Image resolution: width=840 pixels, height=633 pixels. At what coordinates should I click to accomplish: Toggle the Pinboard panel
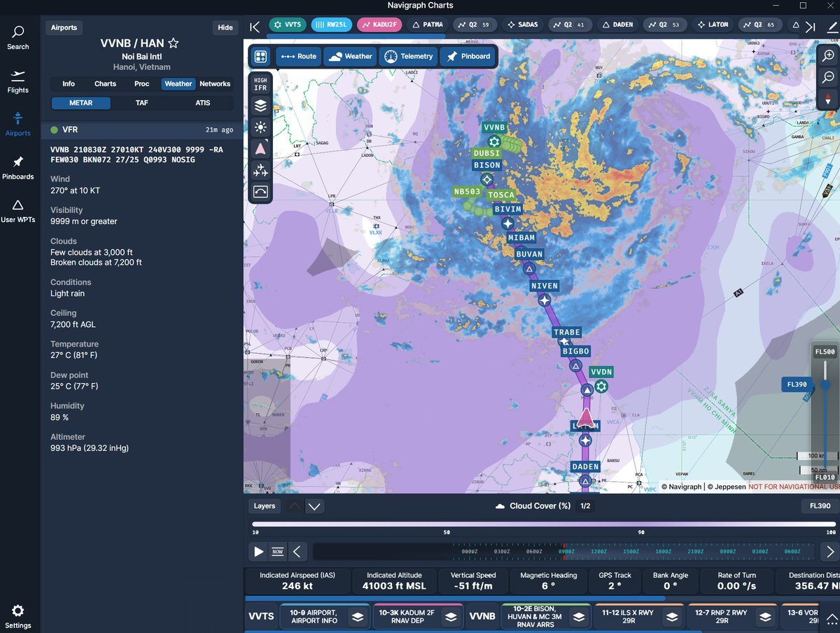click(468, 57)
